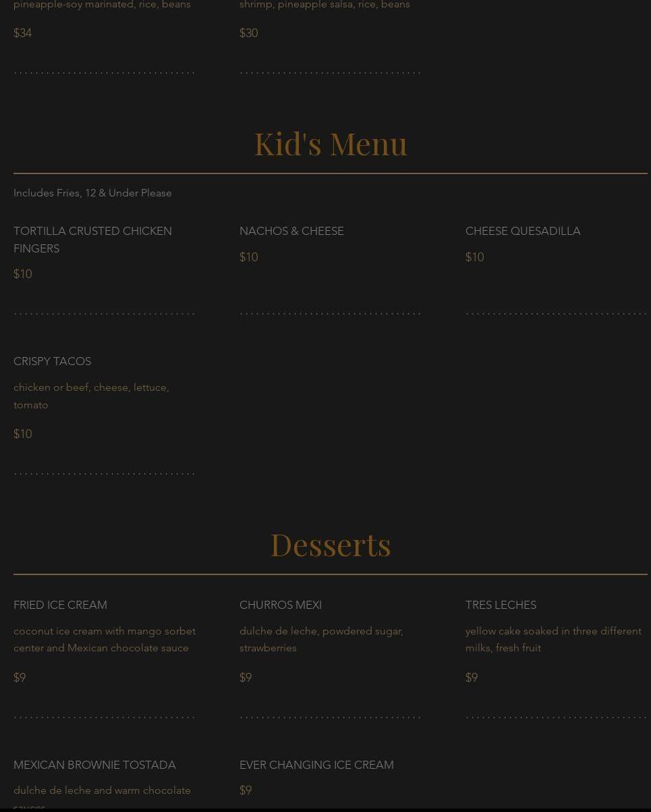Click the Desserts section heading
Screen dimensions: 651x812
(331, 544)
